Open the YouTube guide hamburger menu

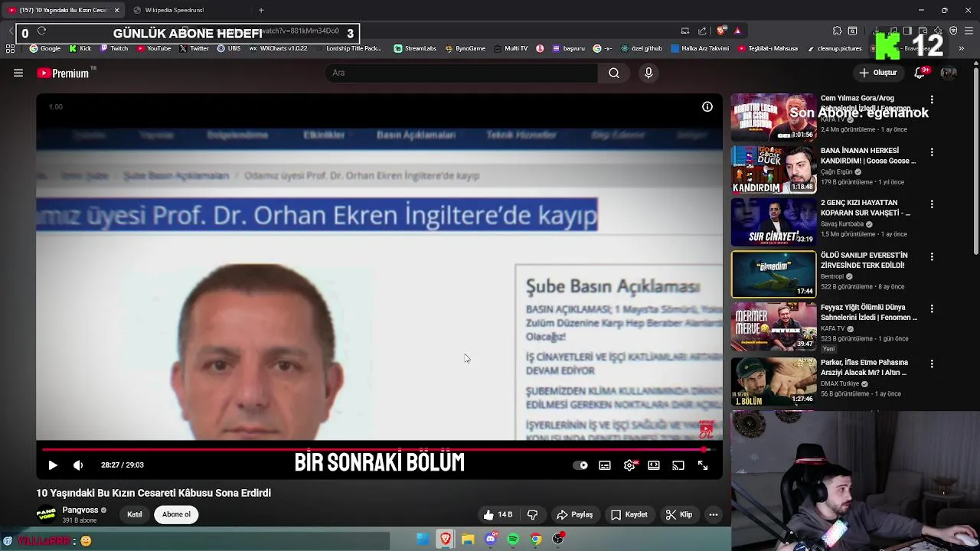pyautogui.click(x=18, y=73)
